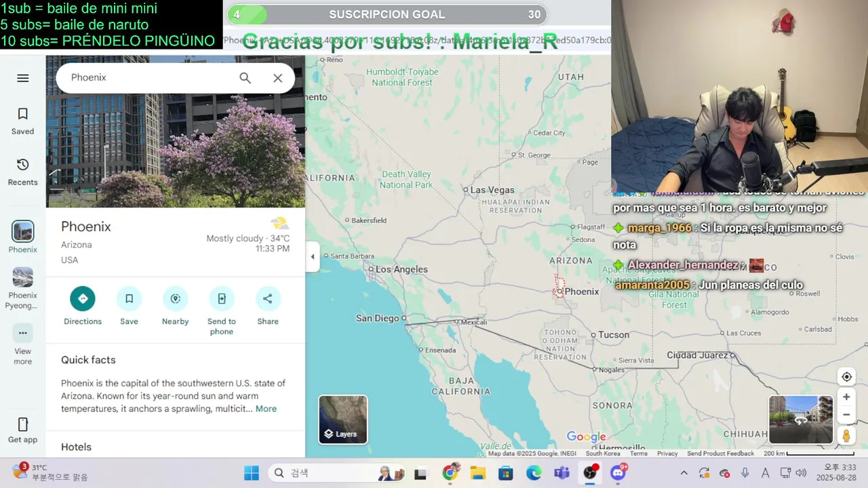This screenshot has width=868, height=488.
Task: Click the Los Angeles label on map
Action: point(401,269)
